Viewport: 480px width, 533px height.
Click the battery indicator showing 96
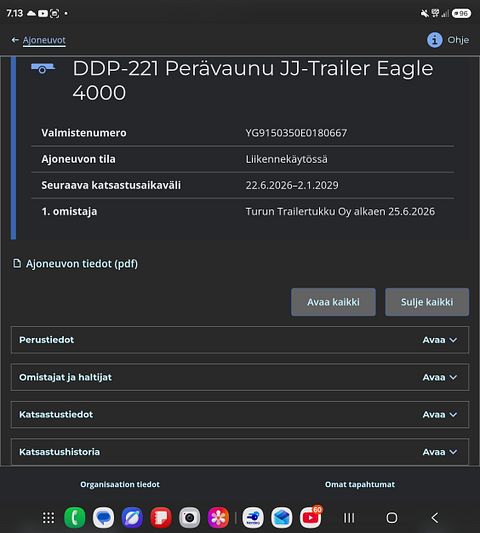pyautogui.click(x=461, y=14)
